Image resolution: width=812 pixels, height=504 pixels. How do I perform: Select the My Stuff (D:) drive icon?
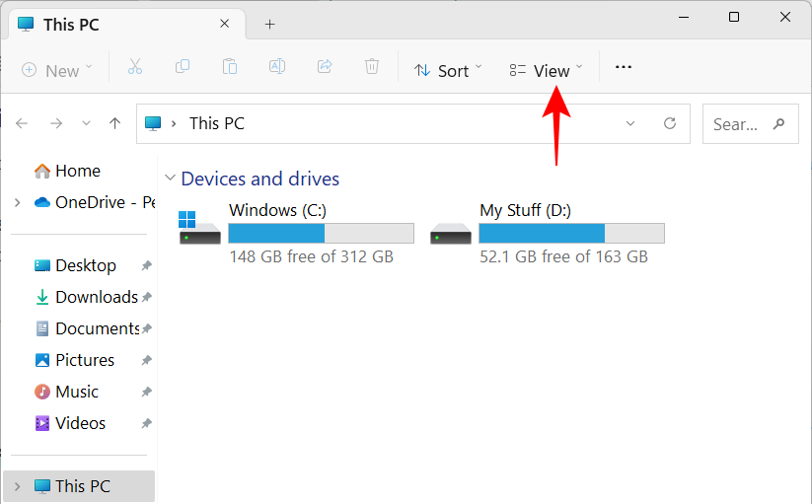click(451, 233)
